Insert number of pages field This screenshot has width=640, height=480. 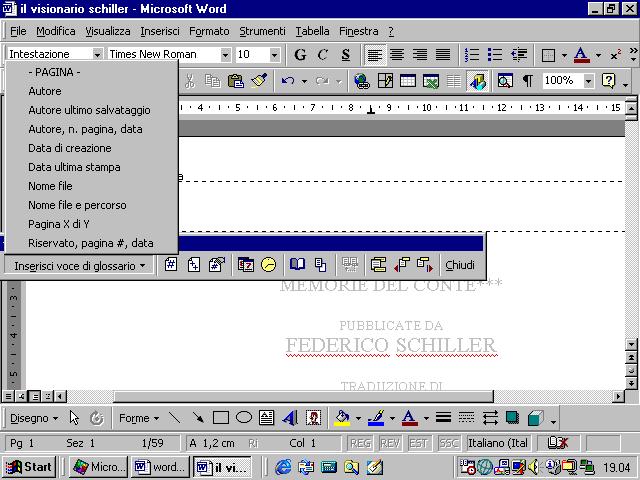click(193, 265)
